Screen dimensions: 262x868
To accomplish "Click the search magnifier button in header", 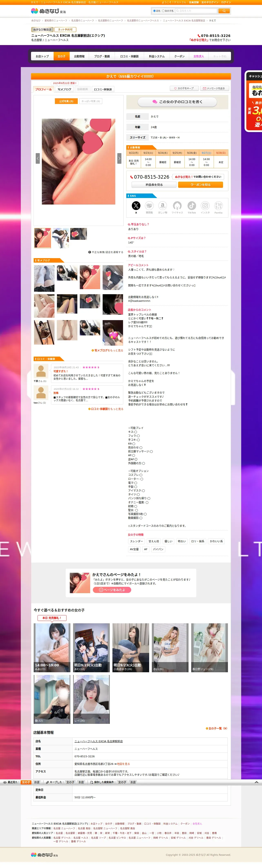I will tap(224, 11).
